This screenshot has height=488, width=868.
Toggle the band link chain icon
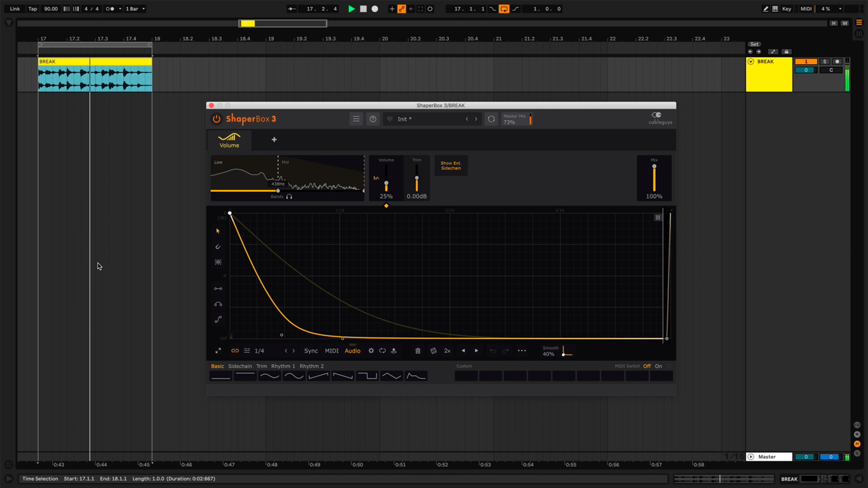(235, 351)
